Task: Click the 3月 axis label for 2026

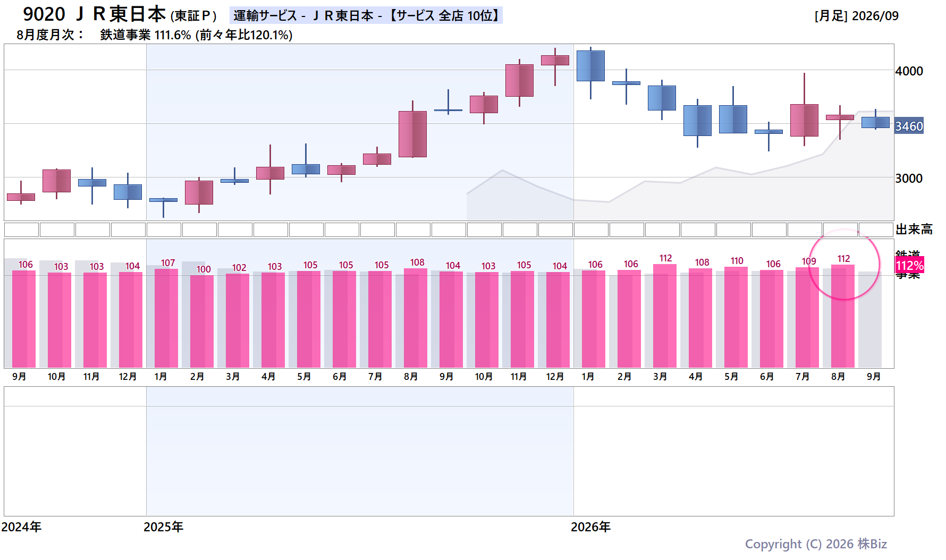Action: 660,377
